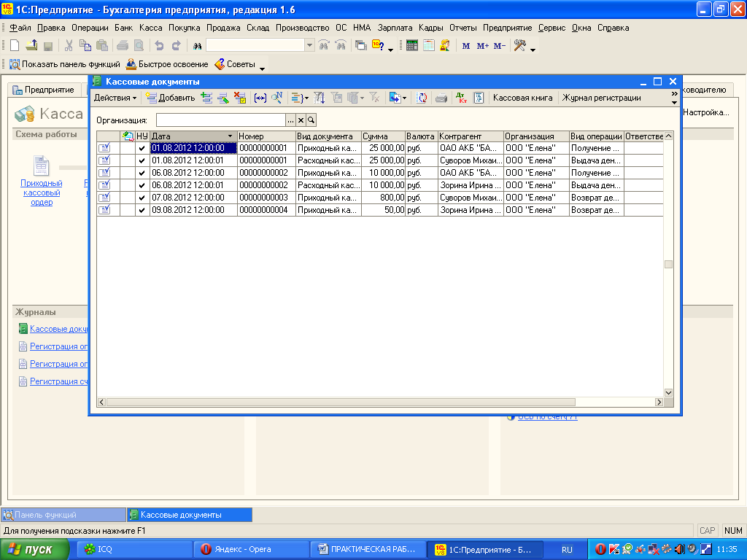Open the Файл menu
Image resolution: width=747 pixels, height=560 pixels.
click(x=20, y=28)
